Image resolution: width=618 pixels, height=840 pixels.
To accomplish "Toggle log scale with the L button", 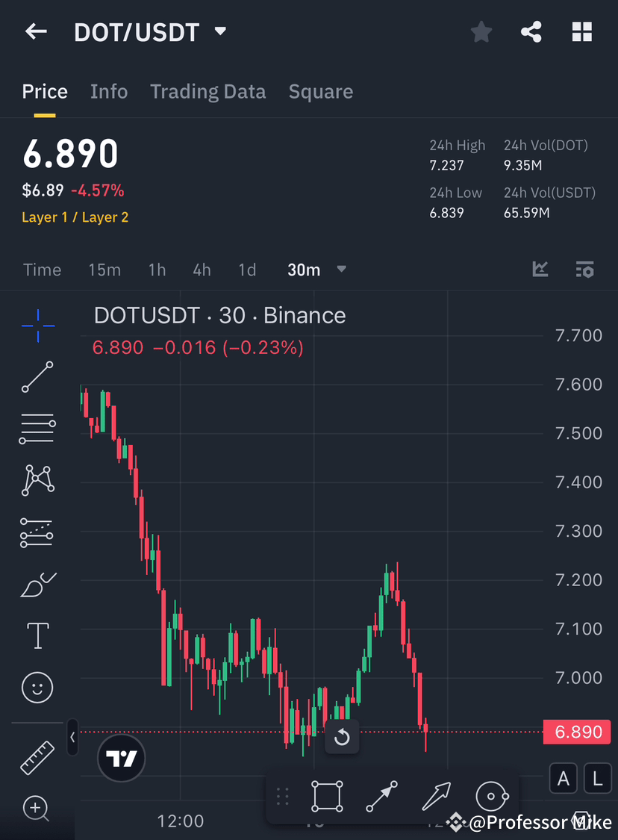I will 597,778.
